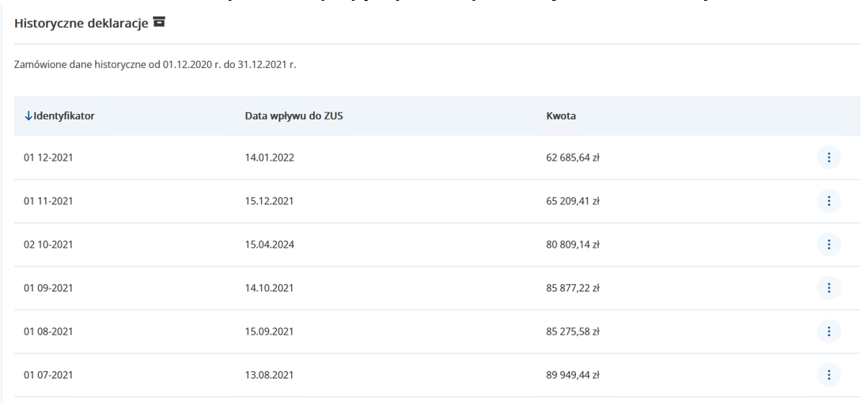Click the amount 85 275,58 zł

(572, 331)
